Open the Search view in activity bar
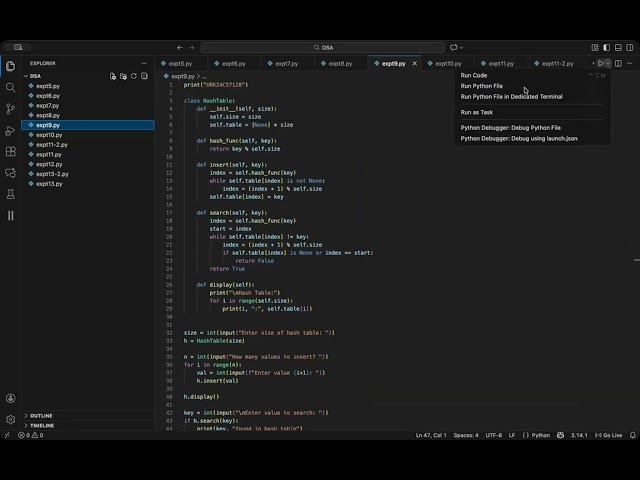Viewport: 640px width, 480px height. point(11,87)
